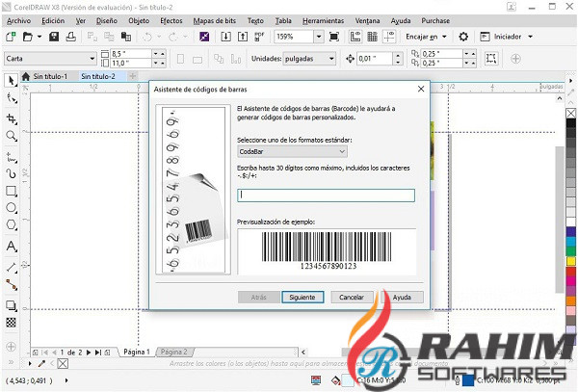Viewport: 578px width, 392px height.
Task: Open the Mapas de bits menu
Action: tap(215, 21)
